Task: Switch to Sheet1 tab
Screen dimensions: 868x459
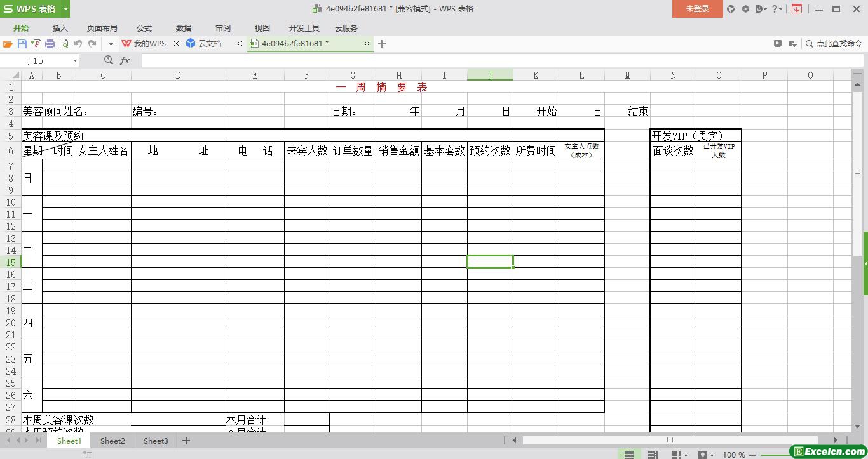Action: click(69, 441)
